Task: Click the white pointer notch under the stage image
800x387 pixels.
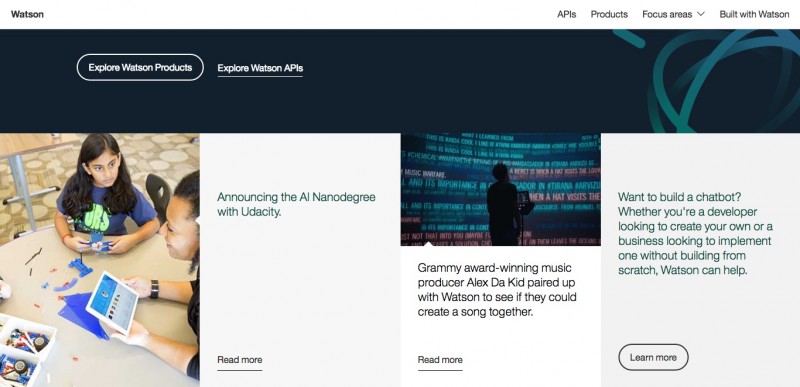Action: 429,244
